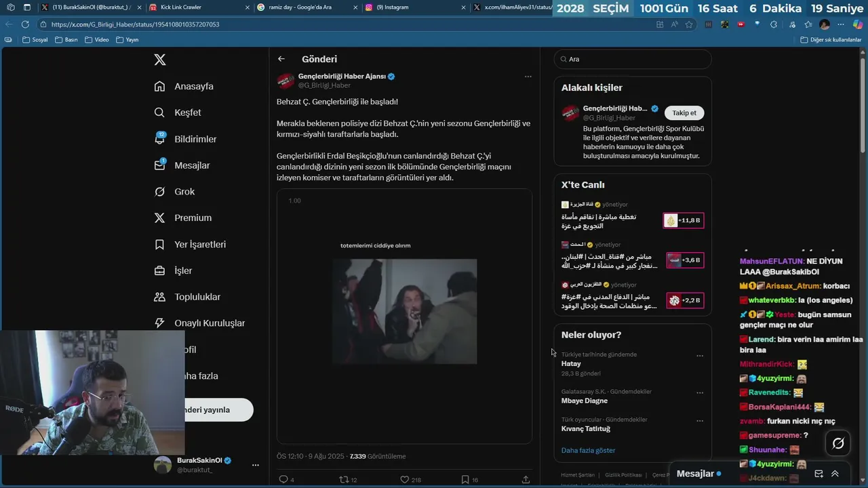Open first Al Jazeera live stream +11,8 B
The height and width of the screenshot is (488, 868).
click(x=632, y=217)
